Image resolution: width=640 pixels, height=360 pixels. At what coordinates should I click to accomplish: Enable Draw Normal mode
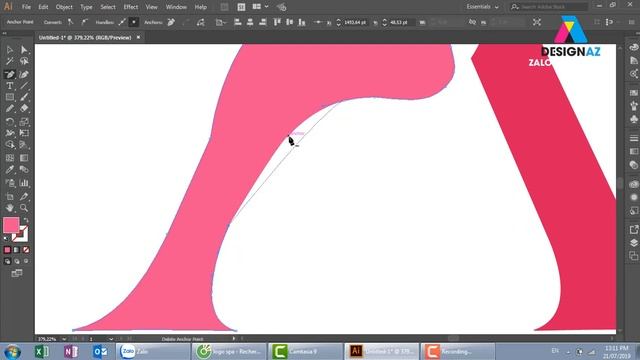7,261
